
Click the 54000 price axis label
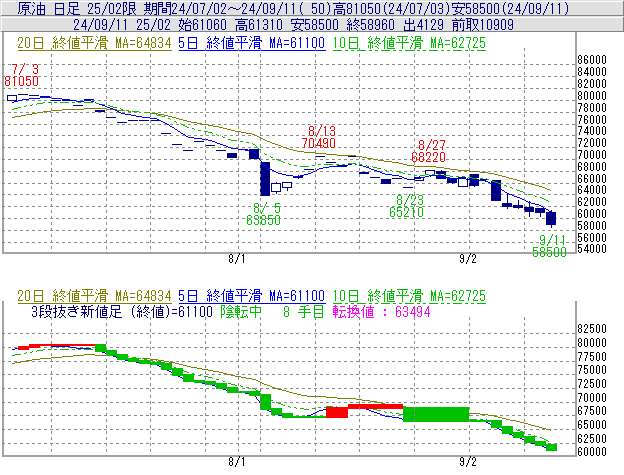pyautogui.click(x=592, y=249)
